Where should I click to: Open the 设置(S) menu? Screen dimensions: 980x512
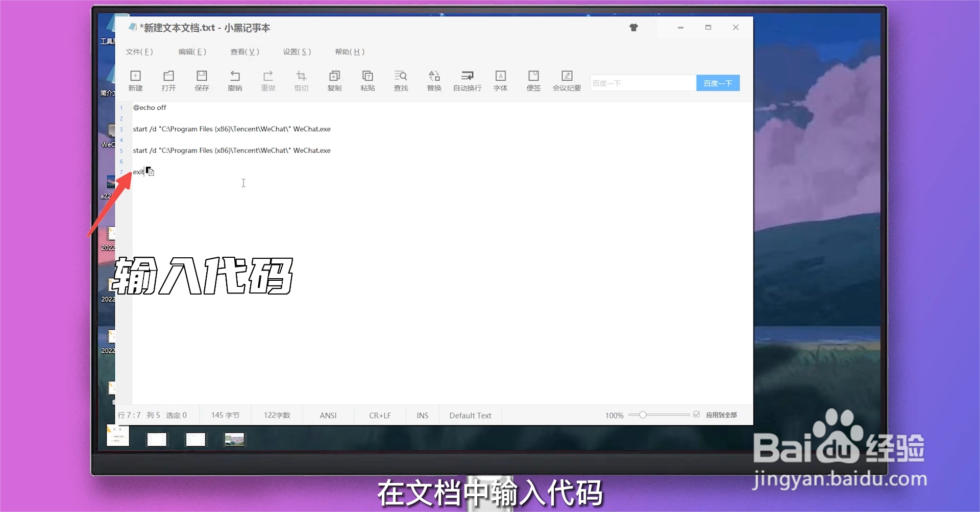[296, 52]
